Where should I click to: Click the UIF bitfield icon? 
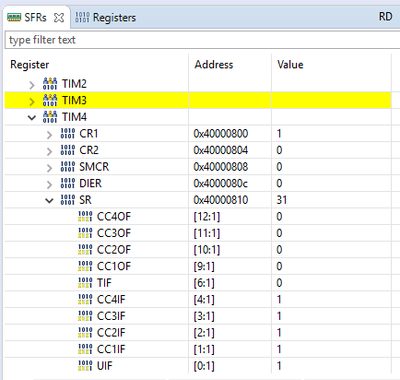pos(85,366)
